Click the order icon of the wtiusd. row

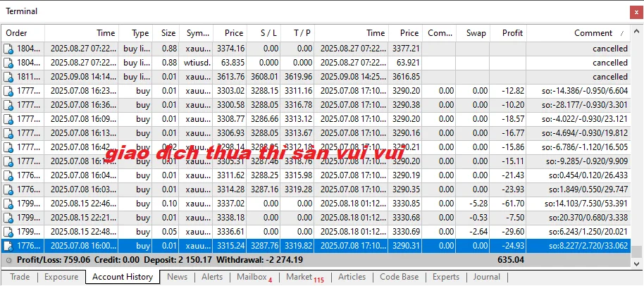pyautogui.click(x=8, y=63)
